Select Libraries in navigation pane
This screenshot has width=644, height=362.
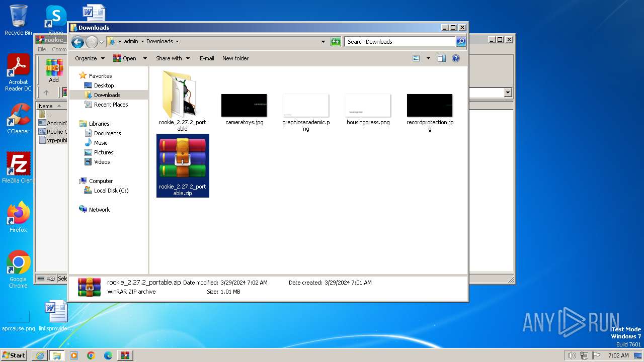coord(99,124)
